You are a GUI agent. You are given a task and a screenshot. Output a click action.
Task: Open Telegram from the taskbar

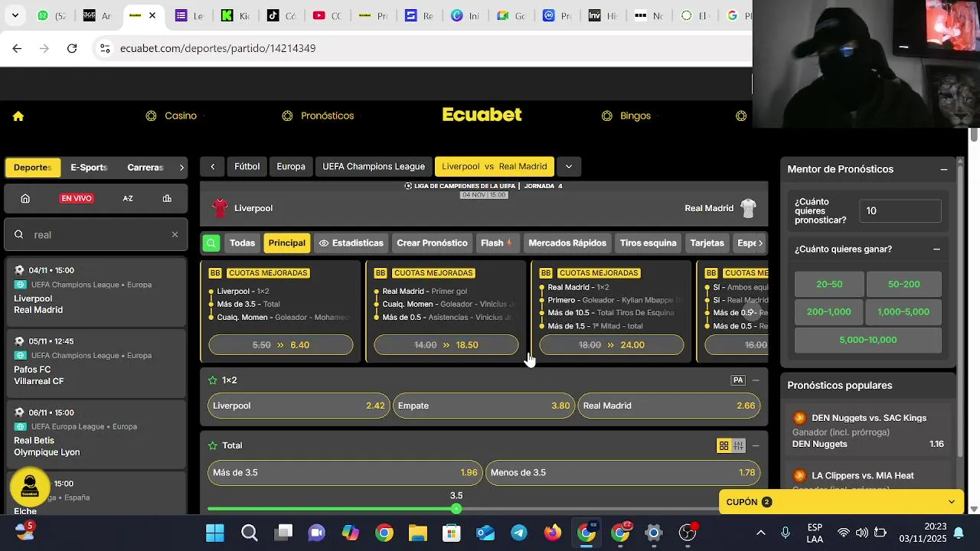point(519,533)
